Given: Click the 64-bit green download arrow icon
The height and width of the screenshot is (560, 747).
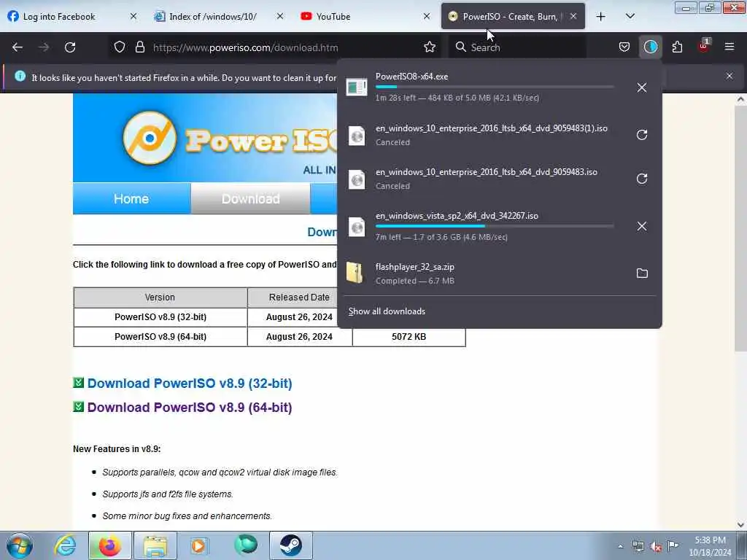Looking at the screenshot, I should coord(79,407).
